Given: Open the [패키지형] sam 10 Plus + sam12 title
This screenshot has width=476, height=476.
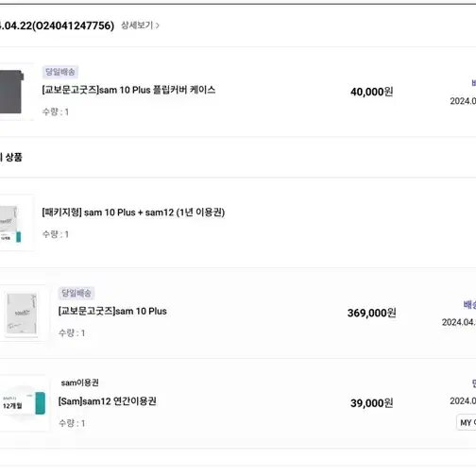Looking at the screenshot, I should (x=133, y=212).
